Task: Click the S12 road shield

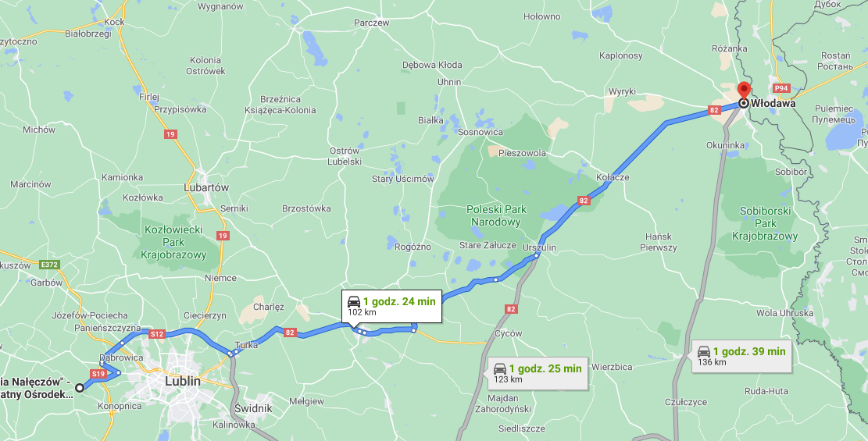Action: 157,333
